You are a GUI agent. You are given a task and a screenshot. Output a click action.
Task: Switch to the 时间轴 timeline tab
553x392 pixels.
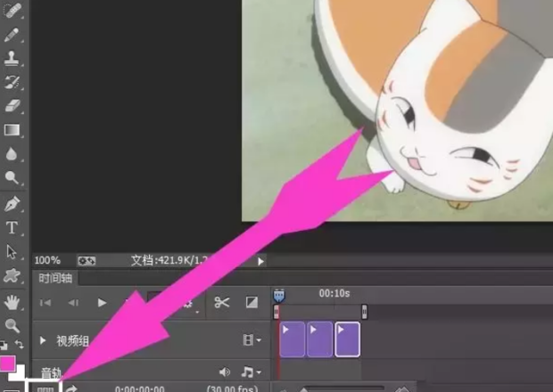click(55, 278)
